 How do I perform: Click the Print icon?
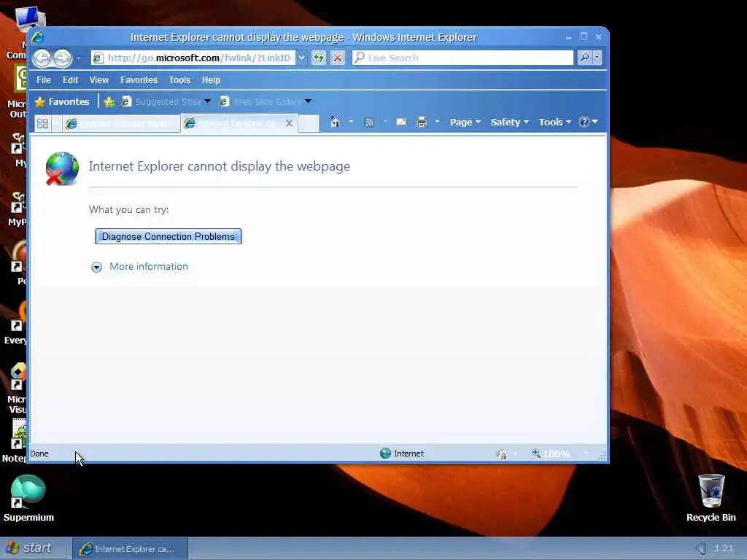tap(422, 122)
